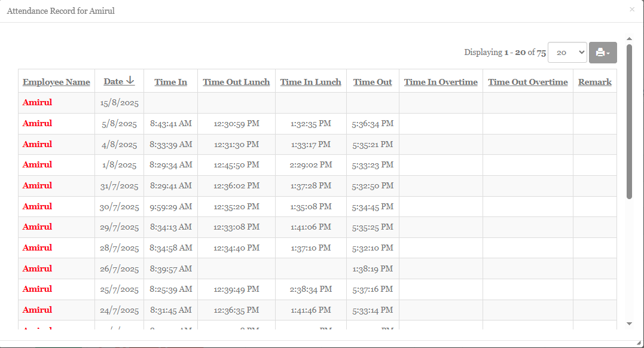This screenshot has height=348, width=644.
Task: Click the vertical scrollbar thumb
Action: pyautogui.click(x=629, y=120)
